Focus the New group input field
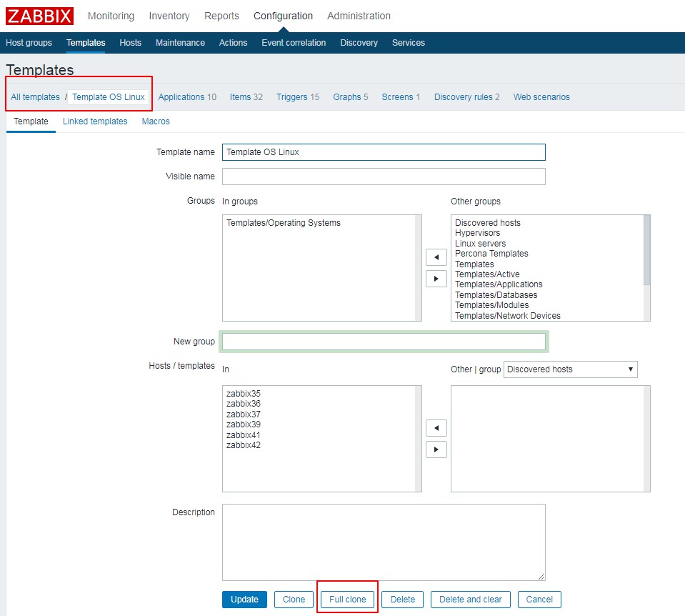Screen dimensions: 685x616 click(384, 342)
